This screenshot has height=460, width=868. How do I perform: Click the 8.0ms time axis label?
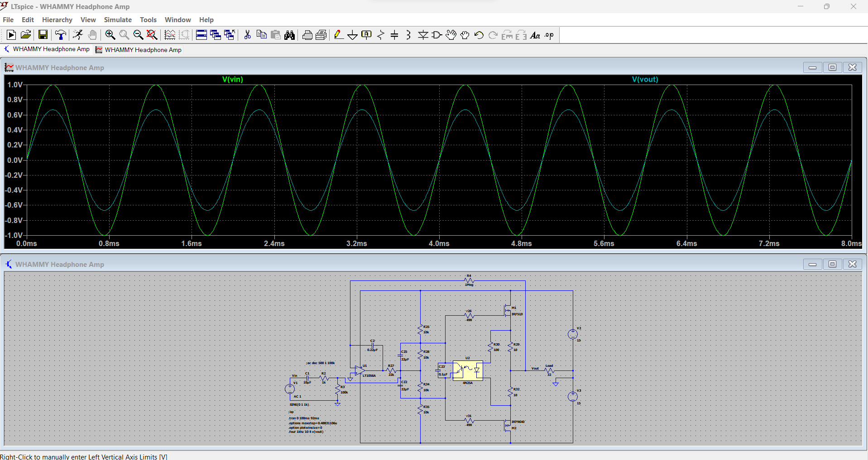point(851,243)
